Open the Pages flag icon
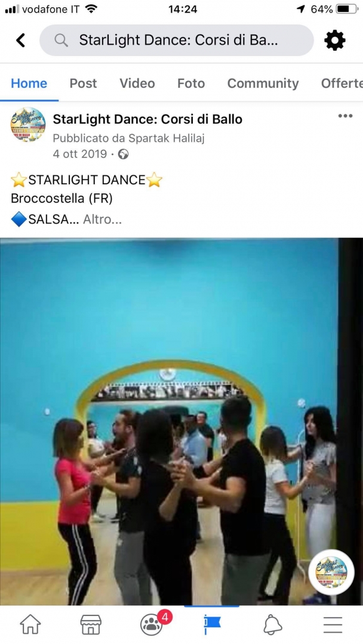Viewport: 363px width, 644px height. (212, 625)
